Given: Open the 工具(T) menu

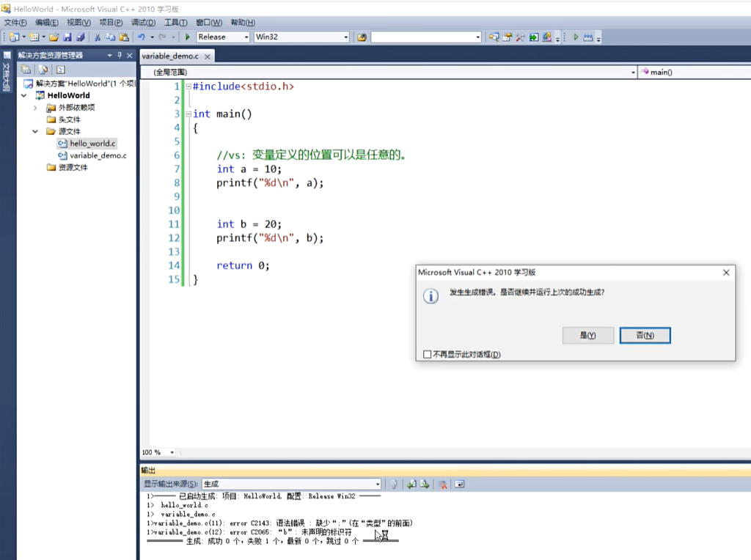Looking at the screenshot, I should 176,23.
